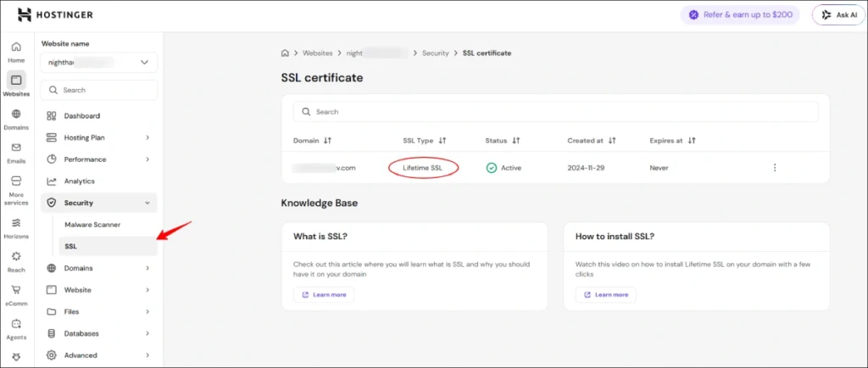Image resolution: width=868 pixels, height=368 pixels.
Task: Open row options three-dot menu
Action: 775,168
